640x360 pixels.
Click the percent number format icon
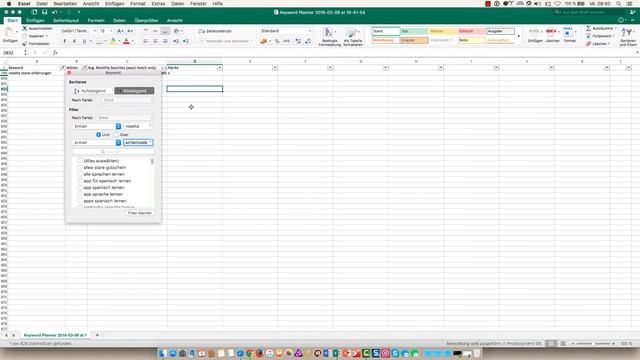coord(277,41)
